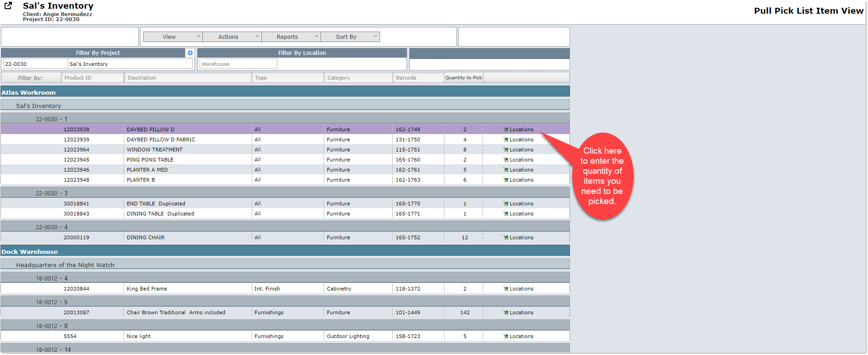The width and height of the screenshot is (868, 355).
Task: Open Locations cart icon for King Bed Frame
Action: 506,289
